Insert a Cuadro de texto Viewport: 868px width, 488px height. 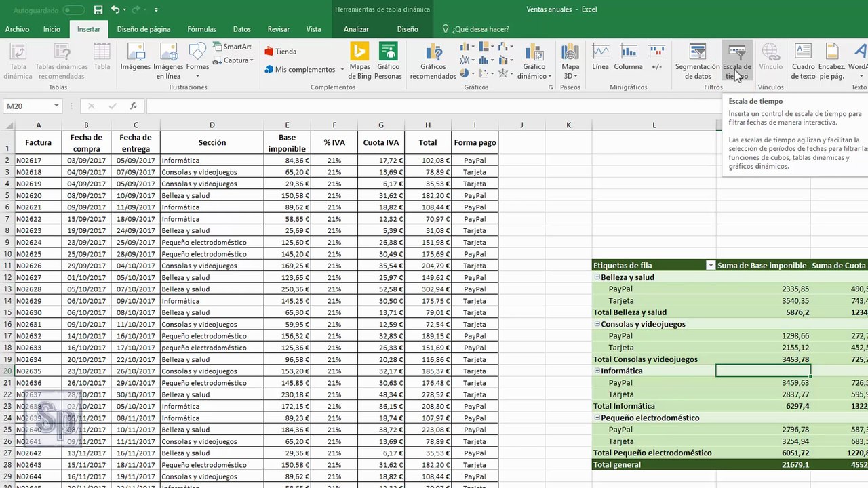[x=804, y=62]
